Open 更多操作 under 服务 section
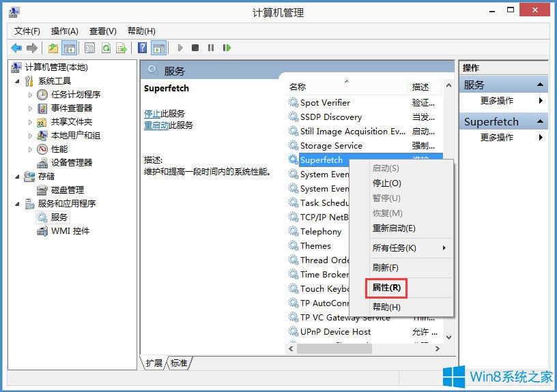557x392 pixels. click(497, 100)
